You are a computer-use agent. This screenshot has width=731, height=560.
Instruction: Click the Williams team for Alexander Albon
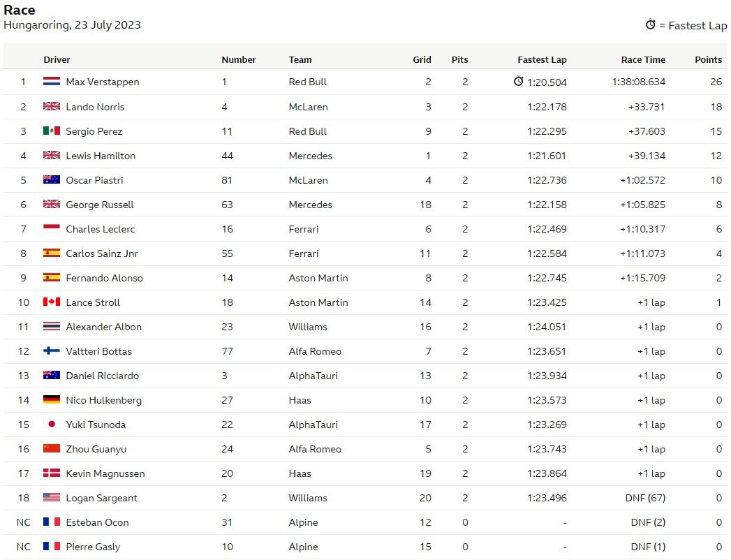(x=308, y=327)
